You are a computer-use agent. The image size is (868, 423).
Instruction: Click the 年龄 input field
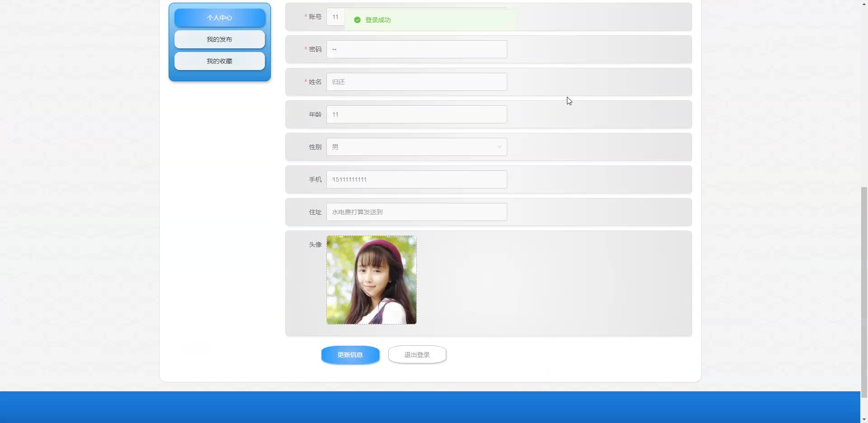point(417,114)
